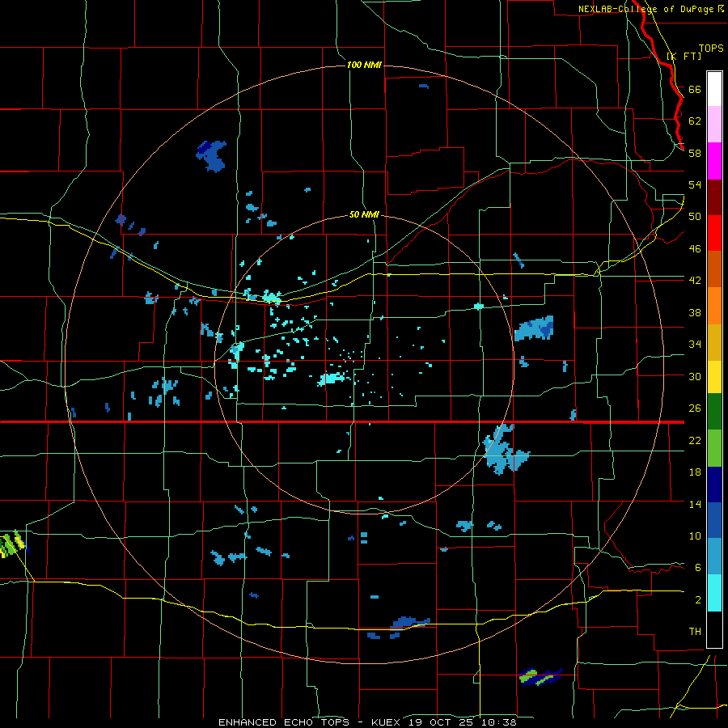Image resolution: width=728 pixels, height=728 pixels.
Task: Click the gold swatch near 34
Action: [714, 342]
